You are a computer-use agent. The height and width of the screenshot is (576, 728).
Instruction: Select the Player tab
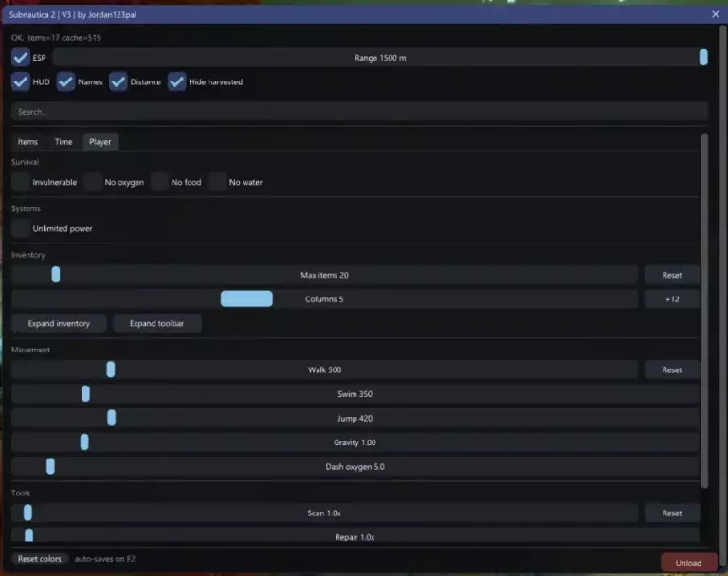100,141
